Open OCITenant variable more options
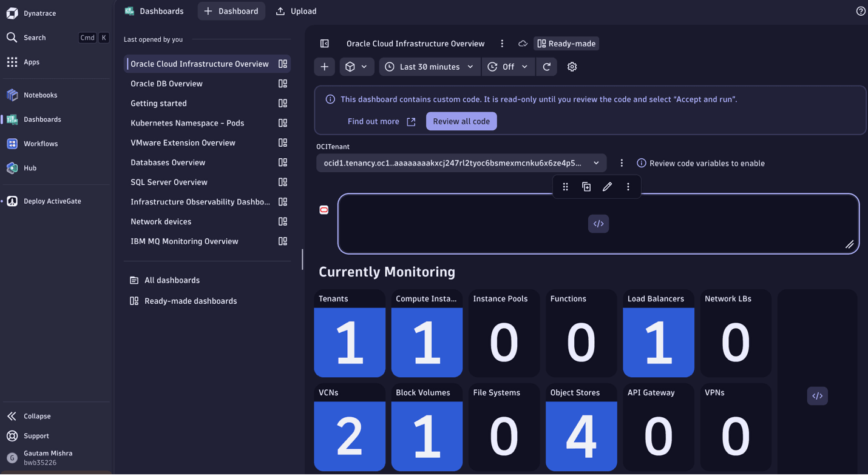The height and width of the screenshot is (476, 868). (x=622, y=163)
